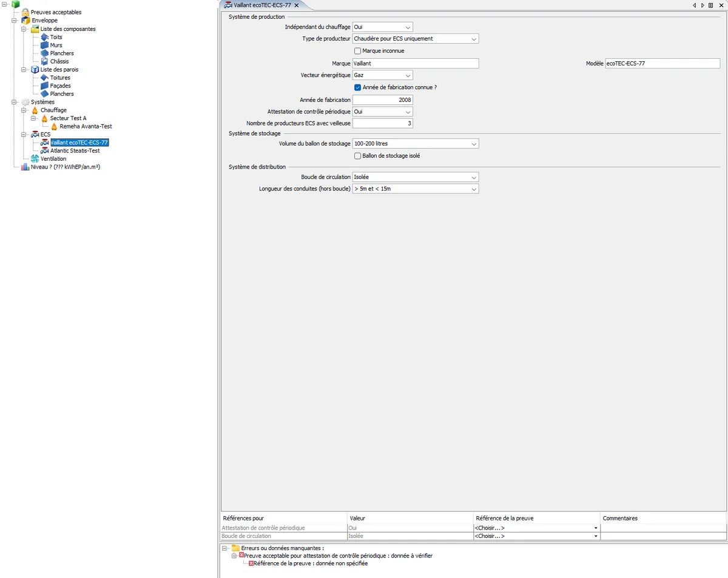Viewport: 728px width, 578px height.
Task: Select the Façades tree item
Action: tap(60, 86)
